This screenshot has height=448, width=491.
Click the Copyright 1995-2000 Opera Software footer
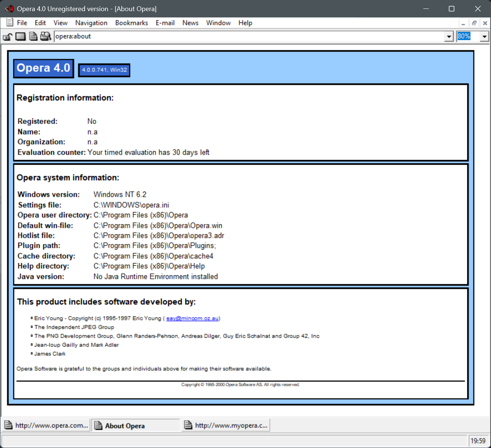click(x=241, y=385)
